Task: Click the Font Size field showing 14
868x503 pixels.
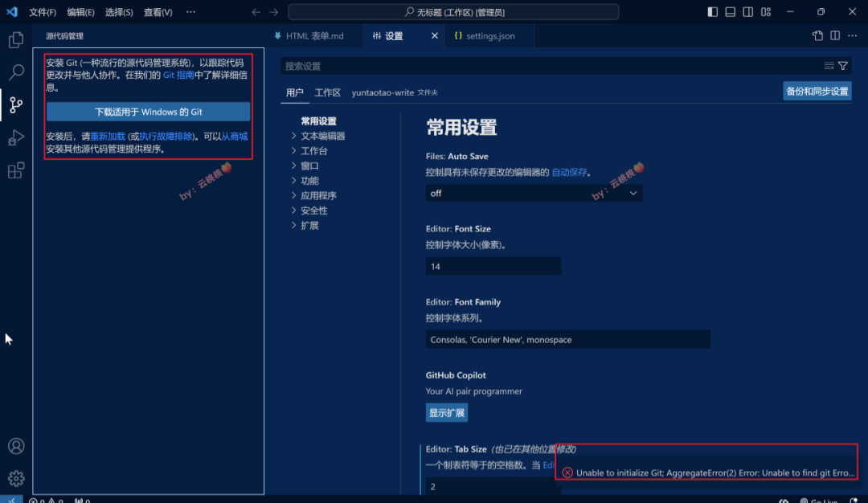Action: [x=493, y=266]
